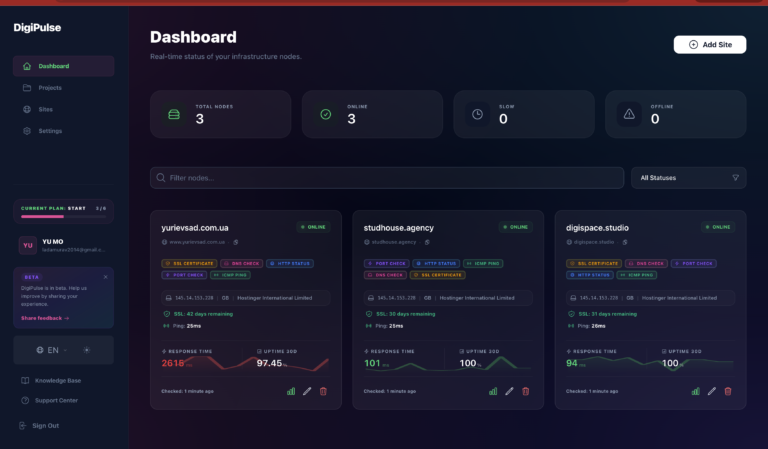Edit the studhouse.agency node
Screen dimensions: 768x449
coord(509,391)
